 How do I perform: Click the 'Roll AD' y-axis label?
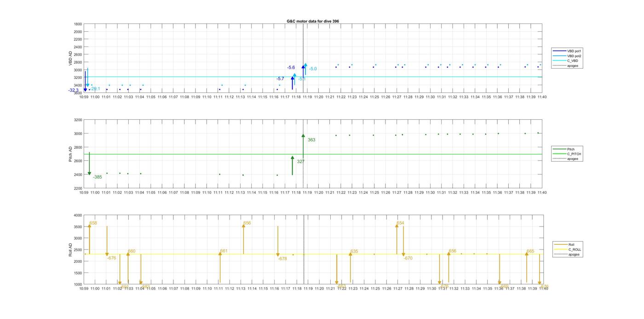70,250
